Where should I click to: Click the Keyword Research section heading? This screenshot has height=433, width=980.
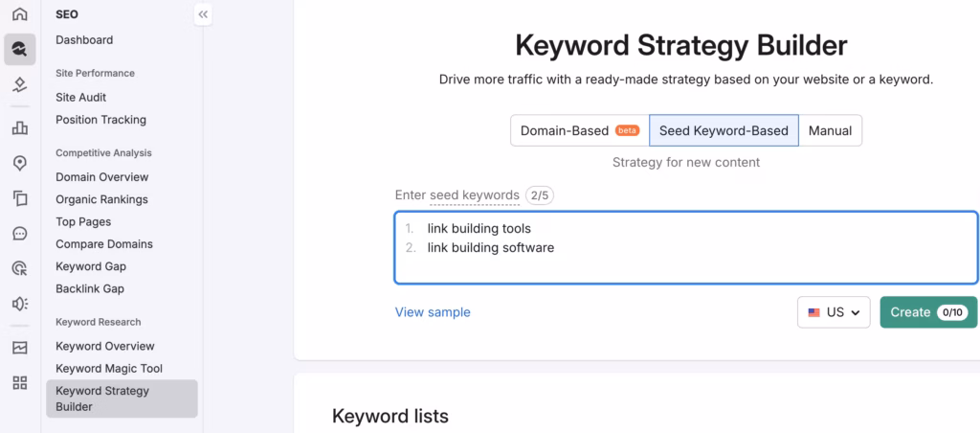click(99, 322)
